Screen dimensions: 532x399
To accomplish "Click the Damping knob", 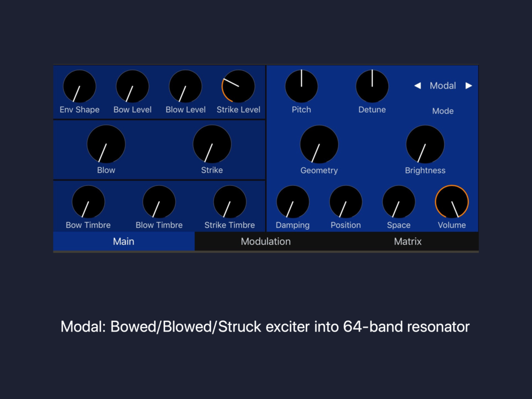I will (x=293, y=202).
